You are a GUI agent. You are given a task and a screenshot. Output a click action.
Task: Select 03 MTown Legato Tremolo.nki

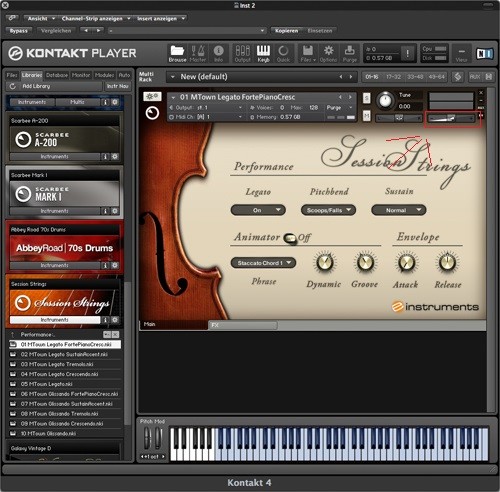(65, 364)
